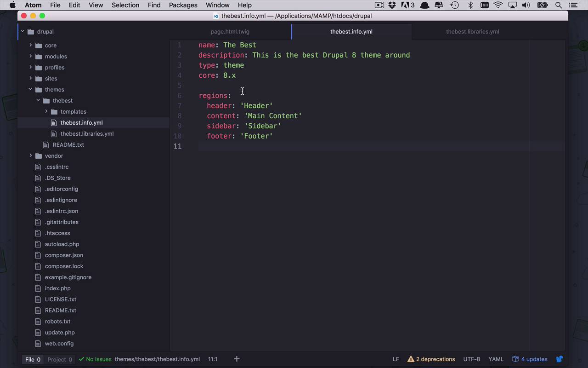Click the Bluetooth menu bar icon
588x368 pixels.
470,5
